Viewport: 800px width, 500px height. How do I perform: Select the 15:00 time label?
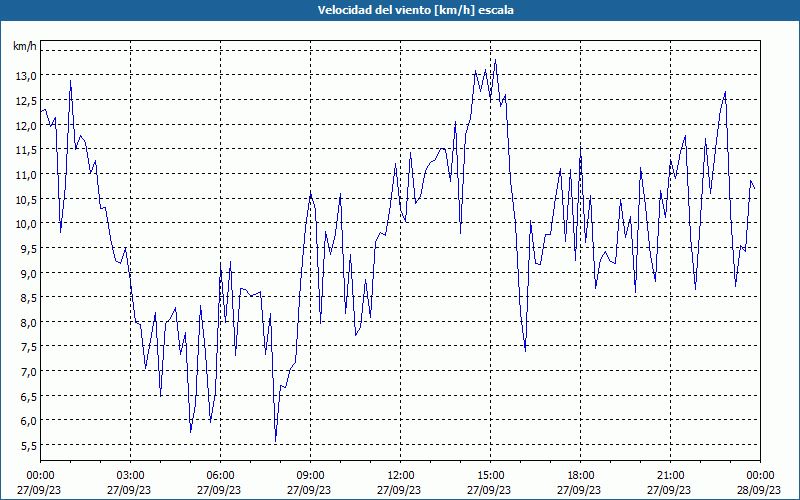pyautogui.click(x=490, y=476)
